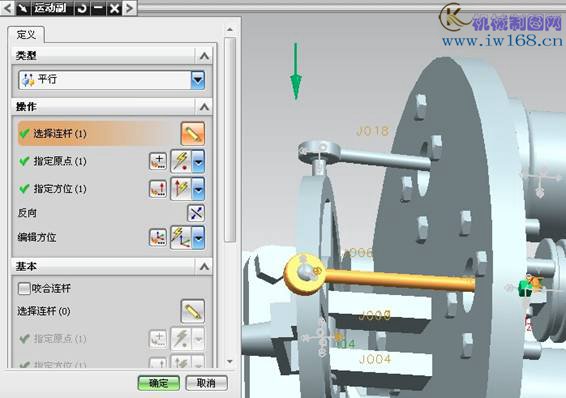The image size is (566, 398).
Task: Open the 编辑方位 CSYS-type dropdown arrow
Action: coord(198,238)
